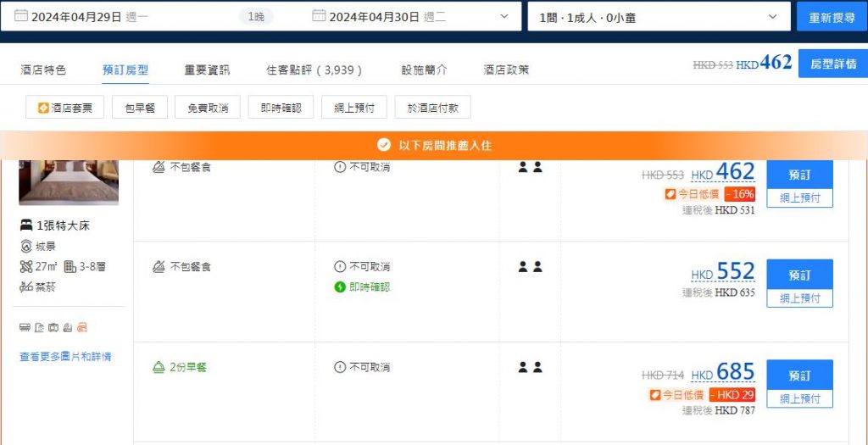The image size is (868, 445).
Task: Click the king bed icon beside 1張特大床
Action: (x=26, y=226)
